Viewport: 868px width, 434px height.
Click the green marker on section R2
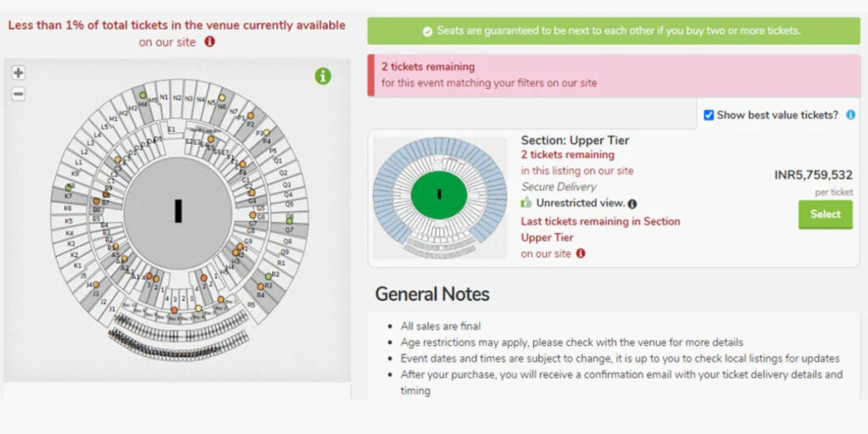(x=269, y=275)
